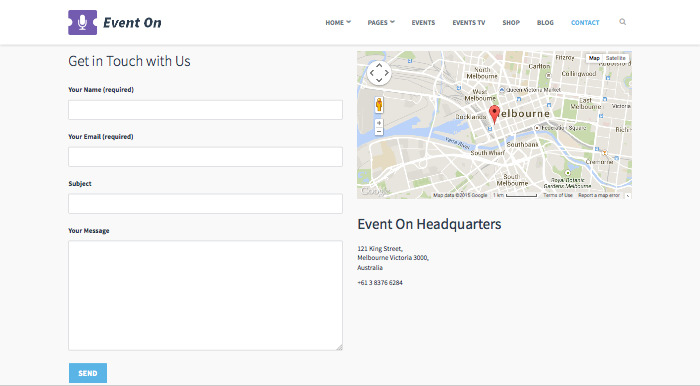Click the Event On logo text
The height and width of the screenshot is (386, 700).
pos(132,23)
